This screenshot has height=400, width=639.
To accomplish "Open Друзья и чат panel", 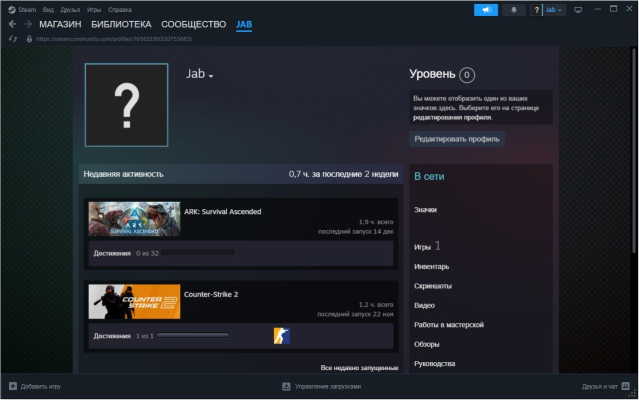I will click(x=604, y=386).
